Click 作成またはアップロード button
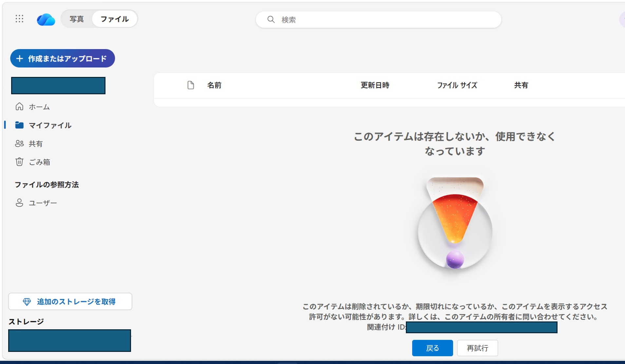625x364 pixels. (63, 59)
